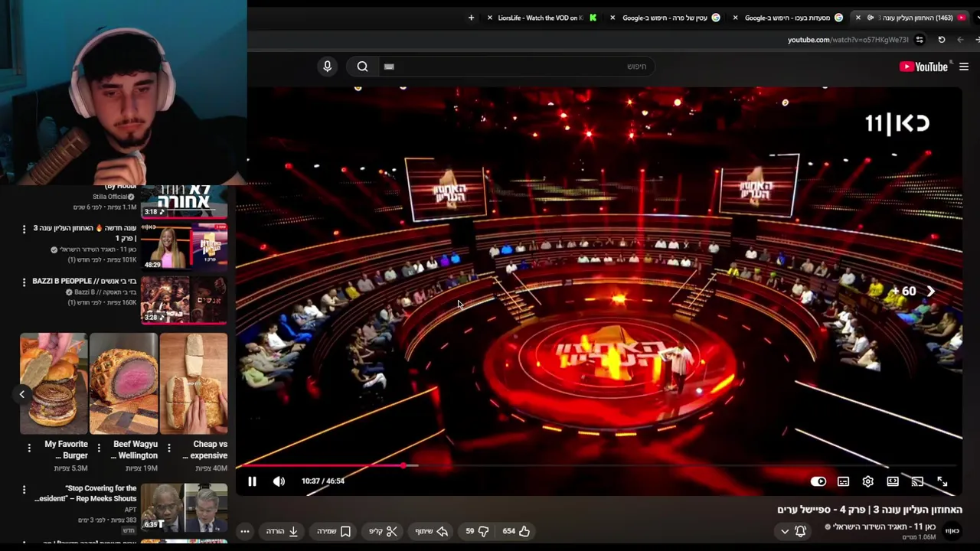Like the video with 654 likes
The image size is (980, 551).
point(516,531)
